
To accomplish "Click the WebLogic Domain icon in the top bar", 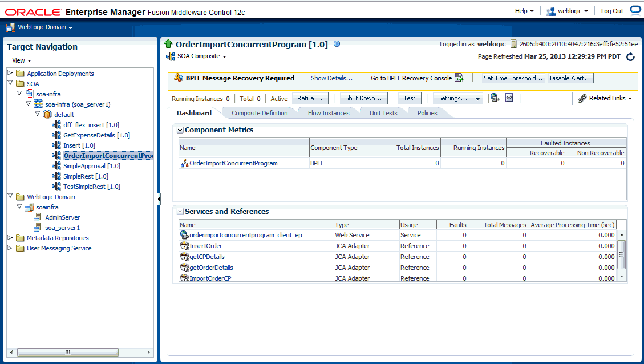I will pos(11,27).
